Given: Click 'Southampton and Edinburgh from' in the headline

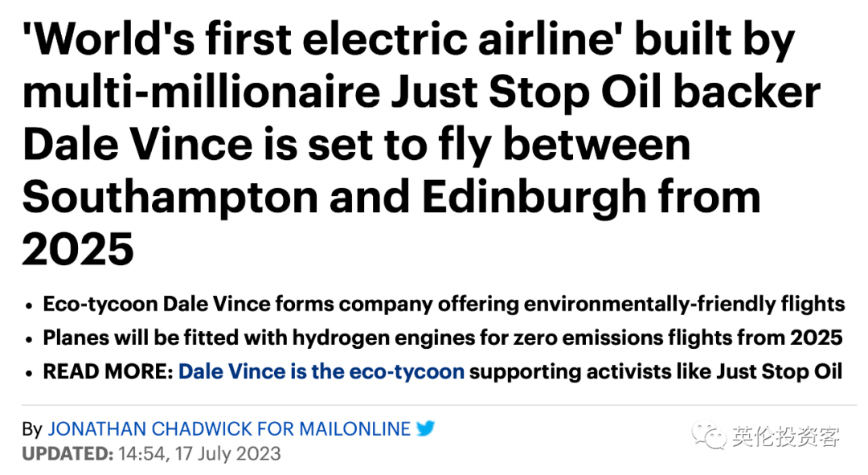Looking at the screenshot, I should coord(392,197).
